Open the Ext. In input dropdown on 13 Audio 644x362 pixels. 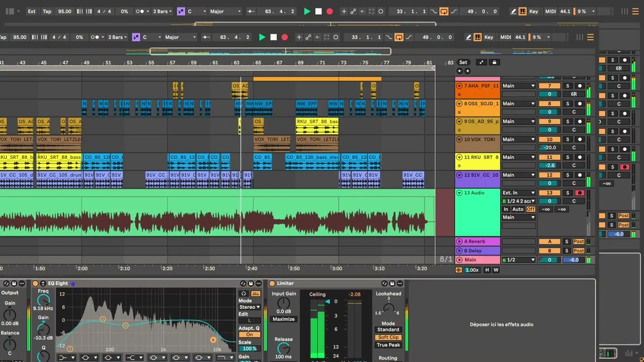[519, 193]
